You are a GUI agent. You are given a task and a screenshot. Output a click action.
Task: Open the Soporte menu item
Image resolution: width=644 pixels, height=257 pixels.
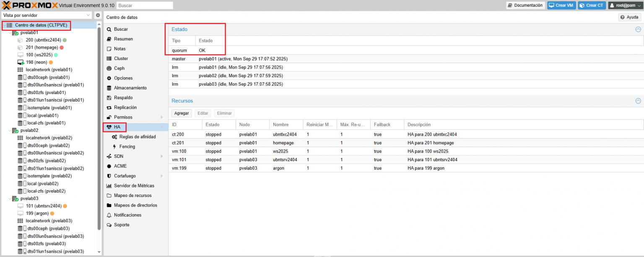[x=136, y=225]
